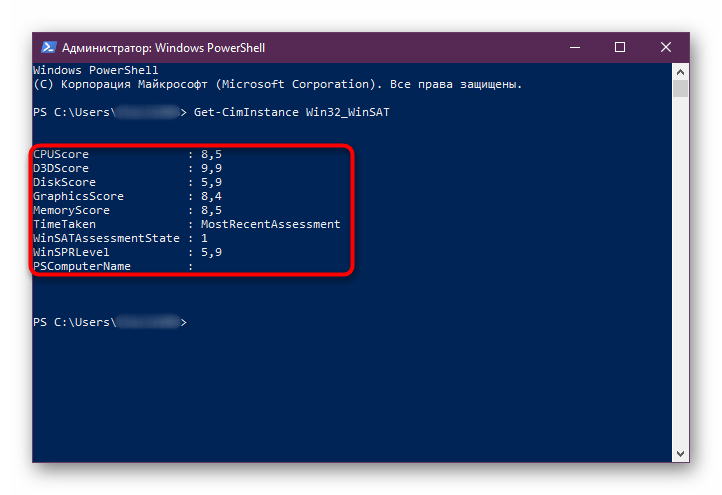Click the scrollbar up arrow
The width and height of the screenshot is (722, 495).
[x=680, y=72]
